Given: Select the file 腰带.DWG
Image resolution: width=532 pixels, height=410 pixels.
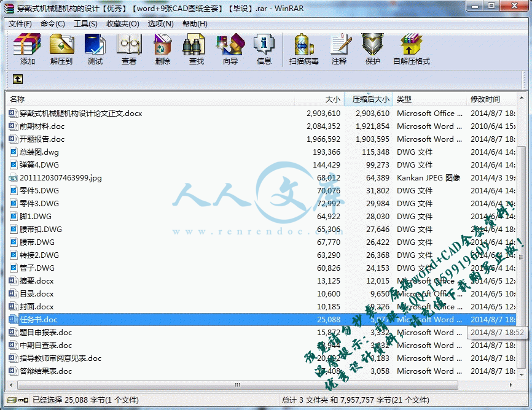Looking at the screenshot, I should click(x=37, y=242).
